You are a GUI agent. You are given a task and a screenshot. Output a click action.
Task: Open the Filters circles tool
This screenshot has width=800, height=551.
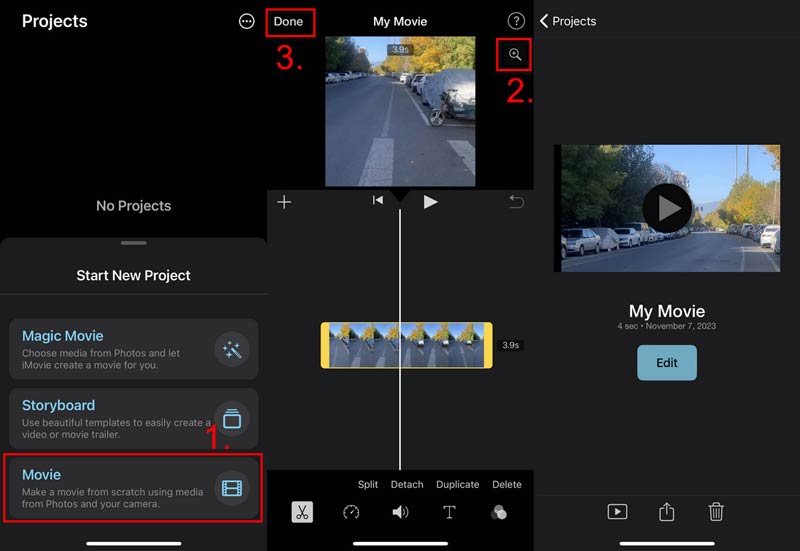[498, 512]
